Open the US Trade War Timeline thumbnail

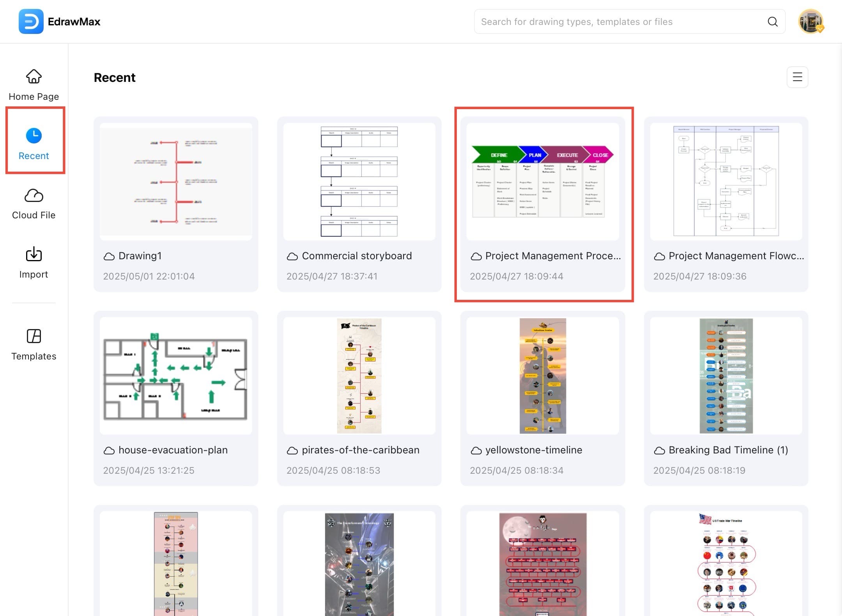coord(726,564)
